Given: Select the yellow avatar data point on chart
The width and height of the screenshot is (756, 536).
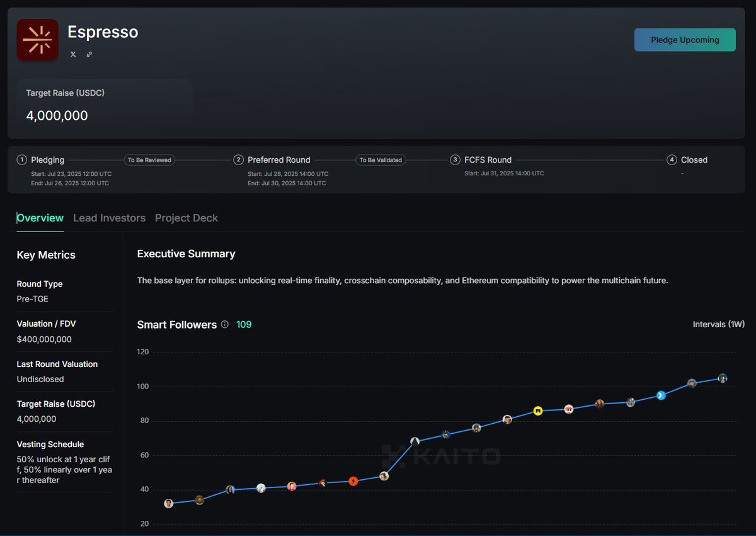Looking at the screenshot, I should point(538,411).
